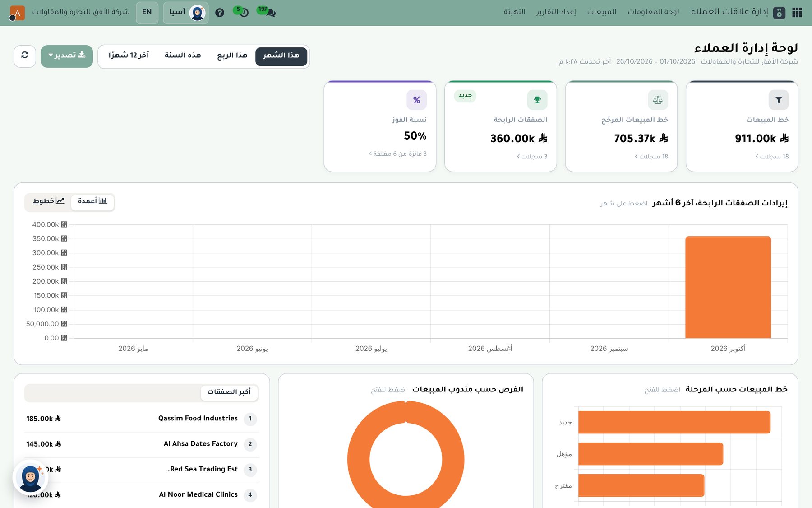This screenshot has height=508, width=812.
Task: Click the company avatar letter A icon
Action: coord(17,13)
